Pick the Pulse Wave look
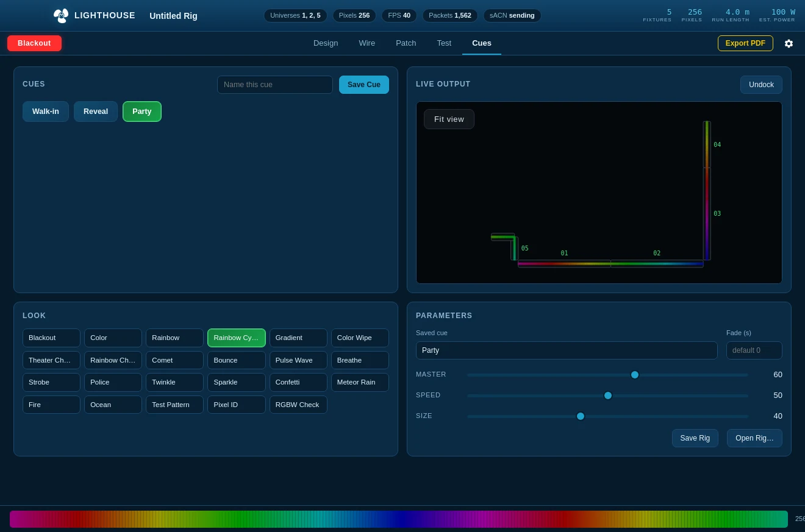Screen dimensions: 805x532 pyautogui.click(x=298, y=360)
